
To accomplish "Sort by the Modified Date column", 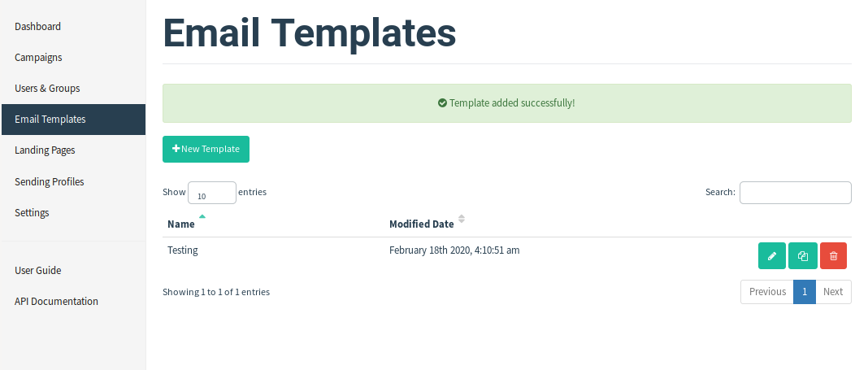I will point(421,224).
